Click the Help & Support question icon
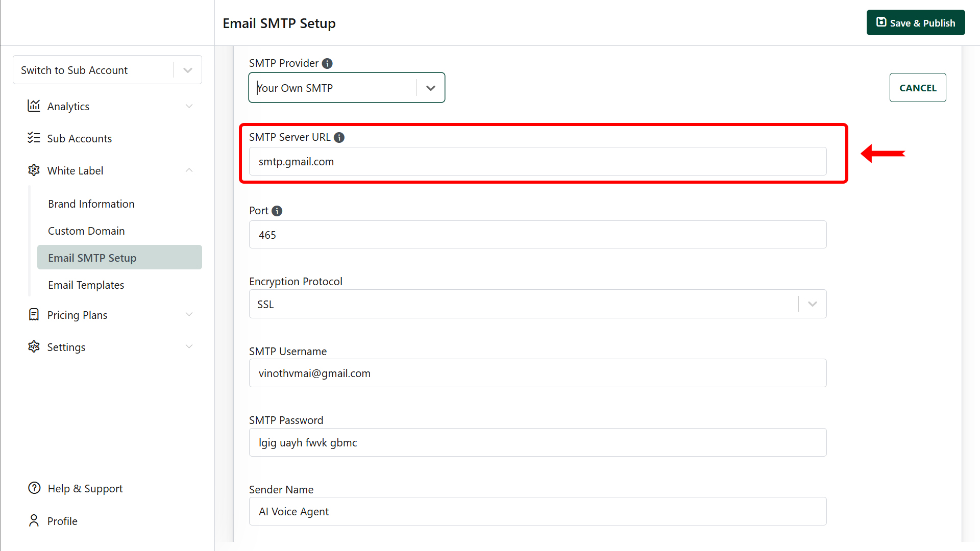The height and width of the screenshot is (551, 980). point(34,488)
